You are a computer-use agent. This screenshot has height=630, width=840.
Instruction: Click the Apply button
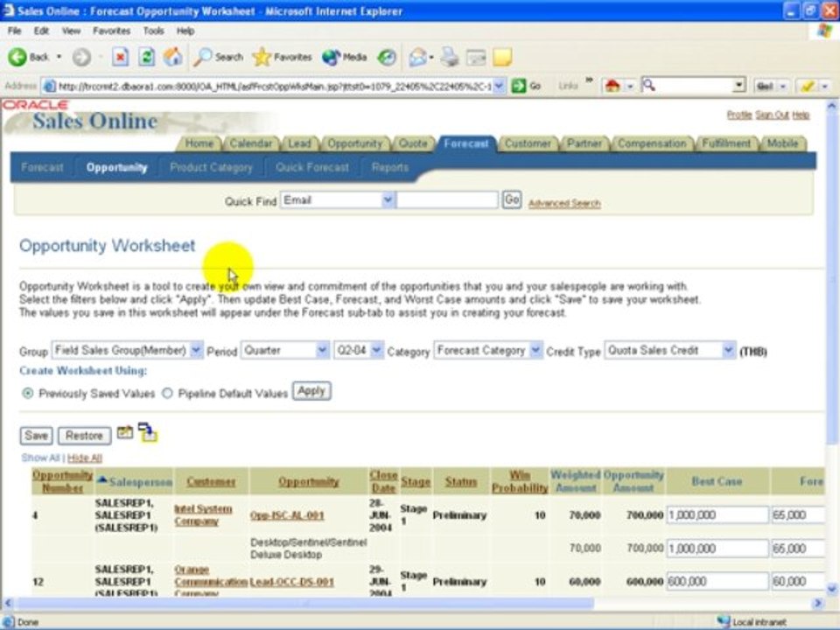click(311, 391)
